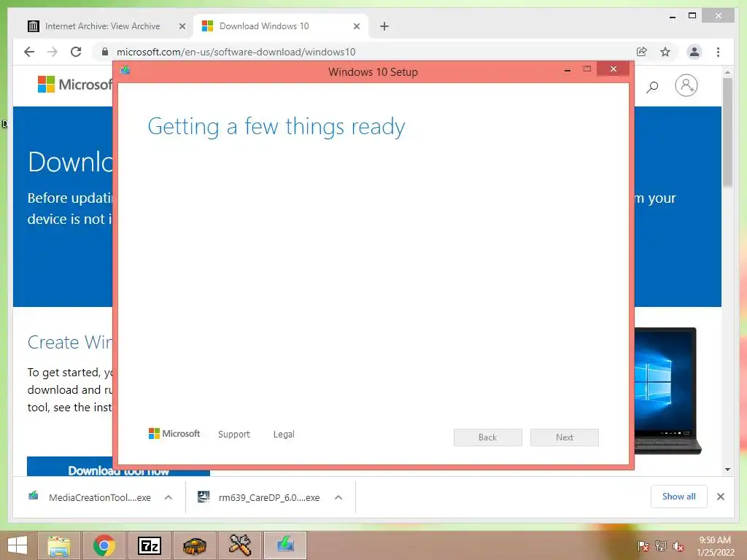Open Action Center flag in system tray
This screenshot has width=747, height=560.
click(x=643, y=546)
